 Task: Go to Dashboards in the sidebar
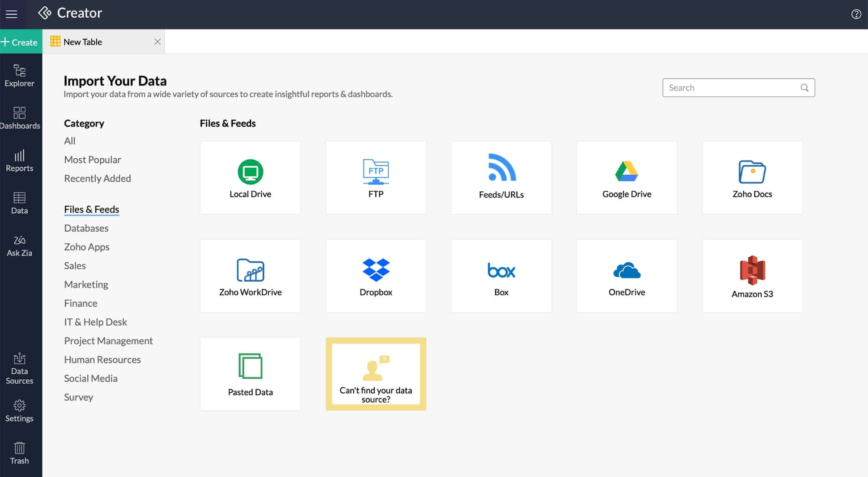20,118
